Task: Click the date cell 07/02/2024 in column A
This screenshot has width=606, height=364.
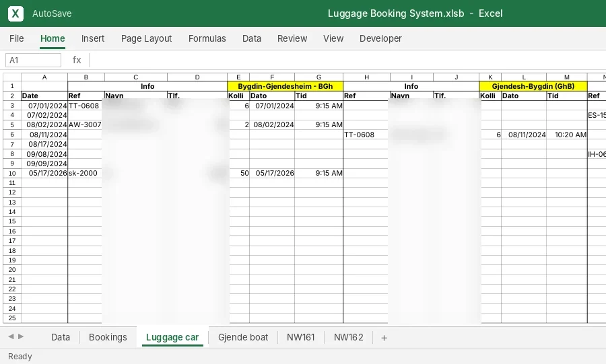Action: [x=44, y=115]
